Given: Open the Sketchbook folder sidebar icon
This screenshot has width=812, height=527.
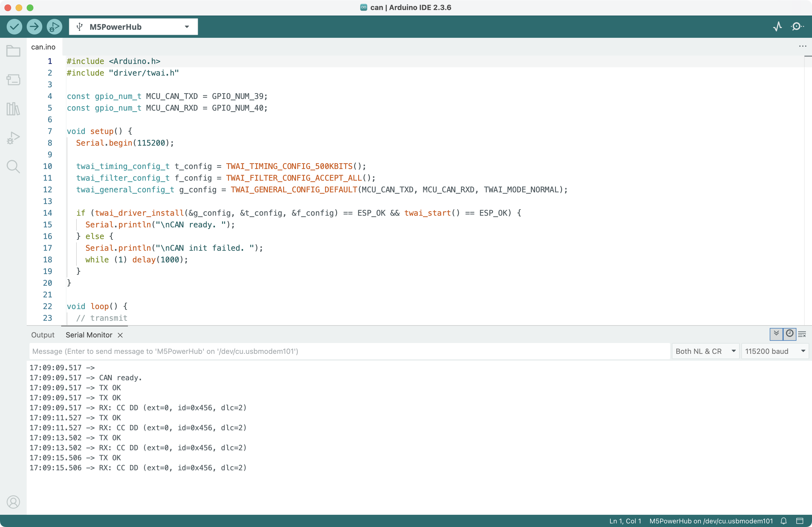Looking at the screenshot, I should click(x=13, y=51).
